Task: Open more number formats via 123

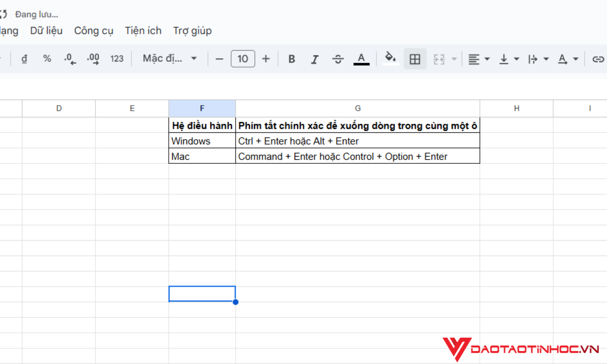Action: [117, 59]
